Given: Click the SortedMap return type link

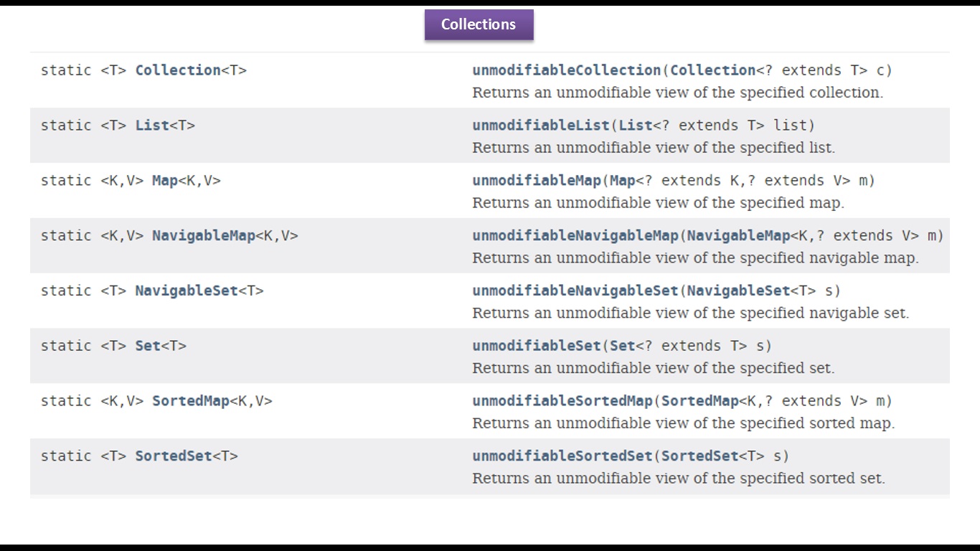Looking at the screenshot, I should tap(191, 401).
